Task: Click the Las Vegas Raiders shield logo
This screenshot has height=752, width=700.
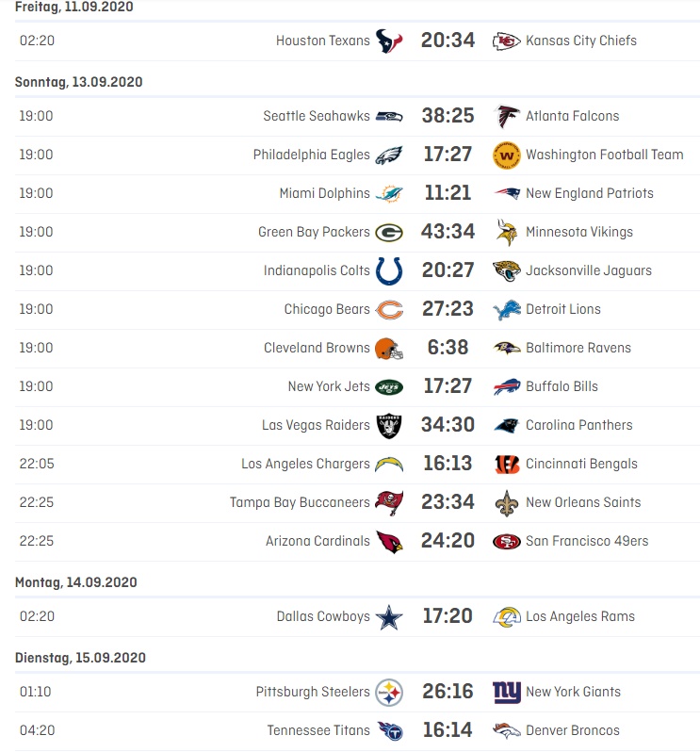Action: pos(389,425)
